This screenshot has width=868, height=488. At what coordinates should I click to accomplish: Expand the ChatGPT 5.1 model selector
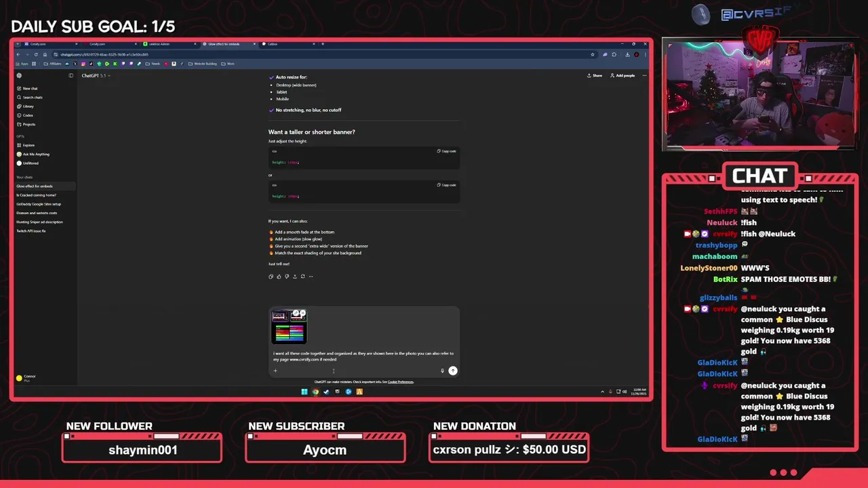(x=96, y=75)
